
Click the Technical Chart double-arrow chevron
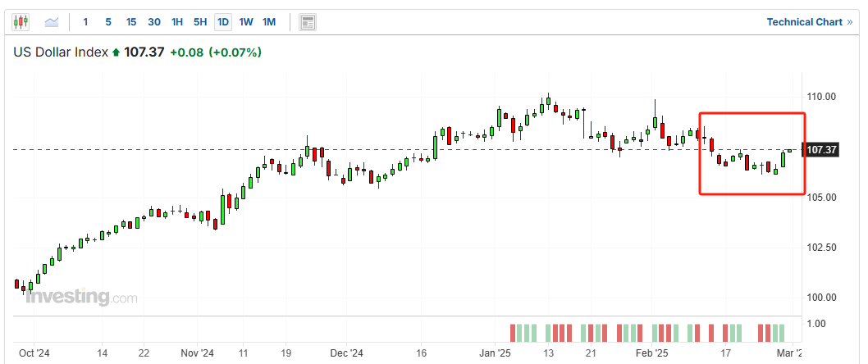[849, 22]
